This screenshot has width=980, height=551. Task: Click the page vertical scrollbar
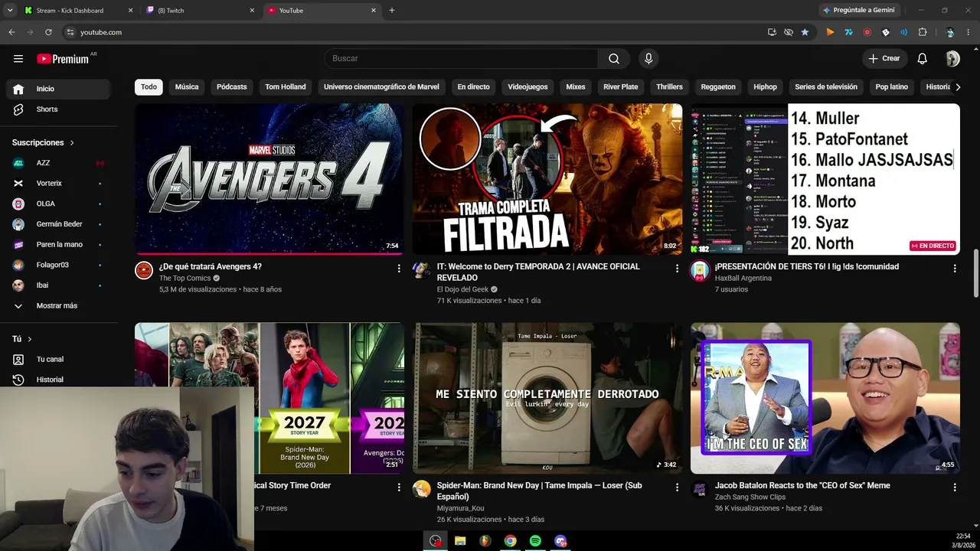(975, 273)
